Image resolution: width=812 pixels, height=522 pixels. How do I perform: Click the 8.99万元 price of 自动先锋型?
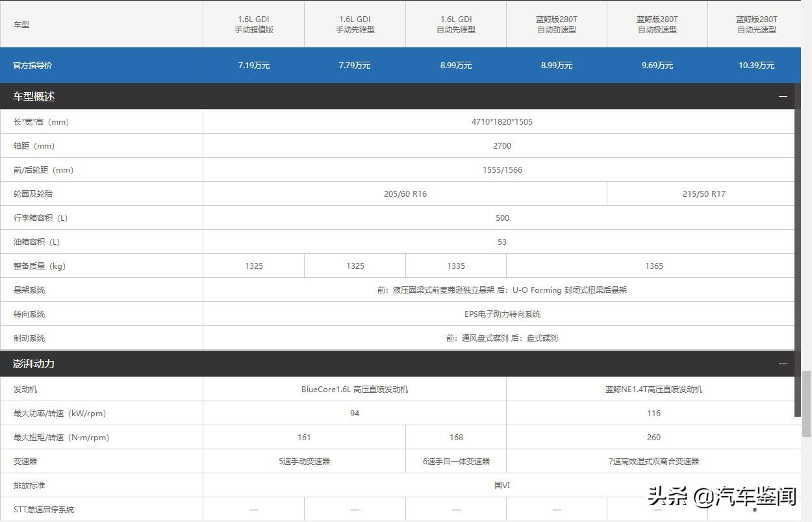pos(455,65)
